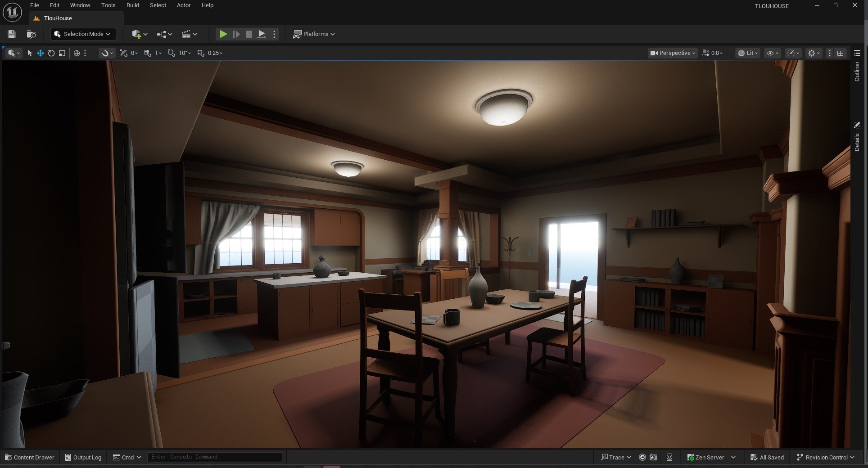The image size is (868, 468).
Task: Open play mode options three-dot menu
Action: click(x=274, y=34)
